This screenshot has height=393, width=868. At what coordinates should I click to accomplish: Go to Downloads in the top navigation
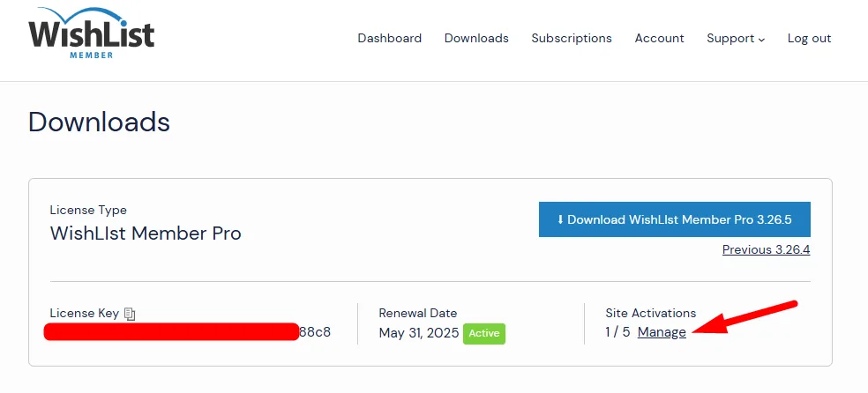[476, 38]
